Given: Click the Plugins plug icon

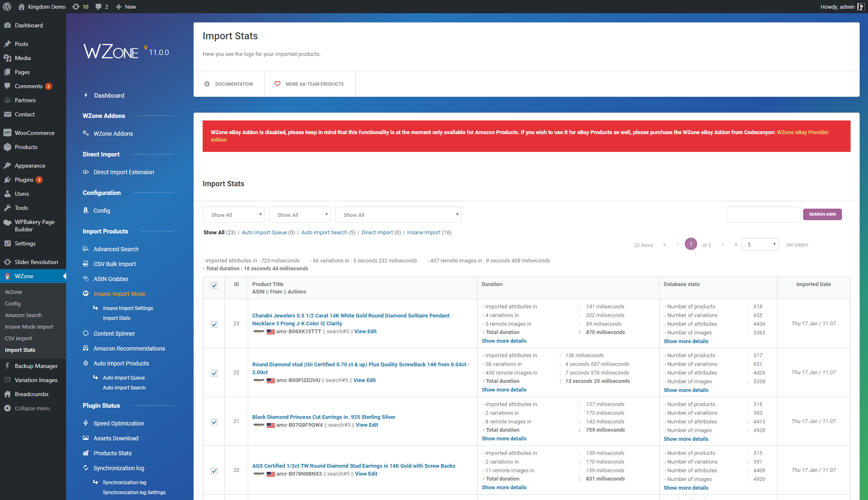Looking at the screenshot, I should point(7,180).
